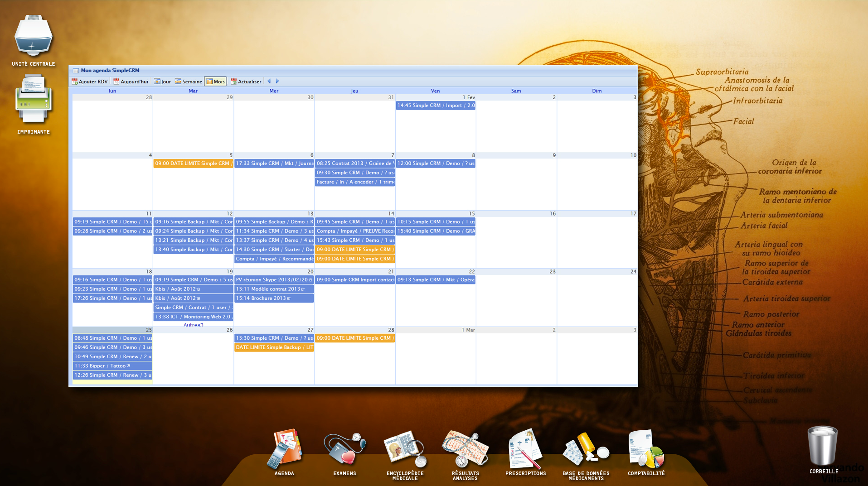
Task: Open Base de Données Médicaments icon
Action: pos(586,456)
